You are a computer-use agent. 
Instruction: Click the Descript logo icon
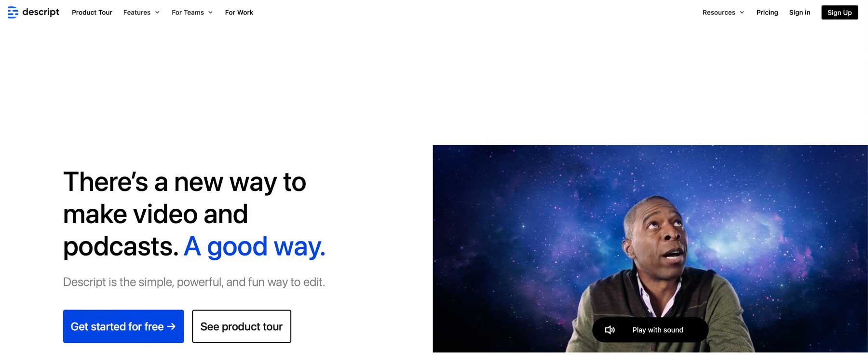13,13
